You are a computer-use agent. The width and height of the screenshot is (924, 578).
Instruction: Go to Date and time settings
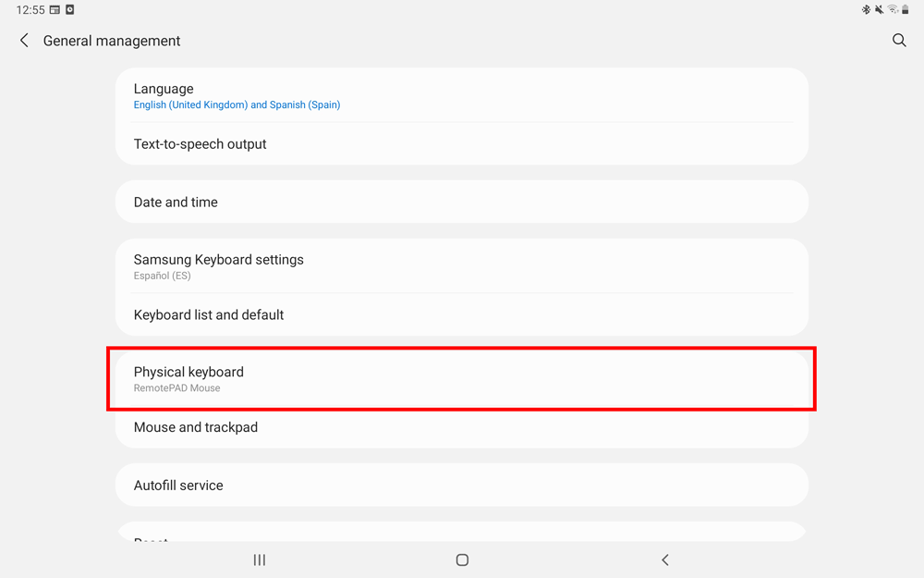pyautogui.click(x=462, y=202)
